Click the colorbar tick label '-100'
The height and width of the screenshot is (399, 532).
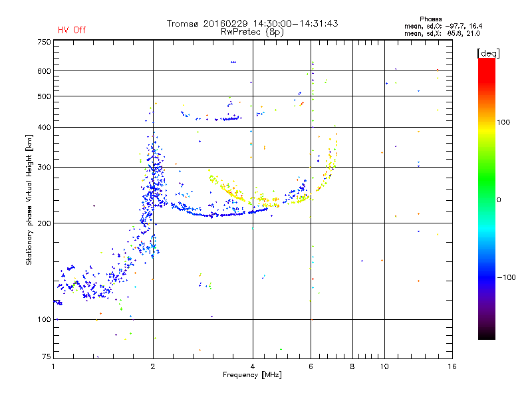tap(506, 277)
